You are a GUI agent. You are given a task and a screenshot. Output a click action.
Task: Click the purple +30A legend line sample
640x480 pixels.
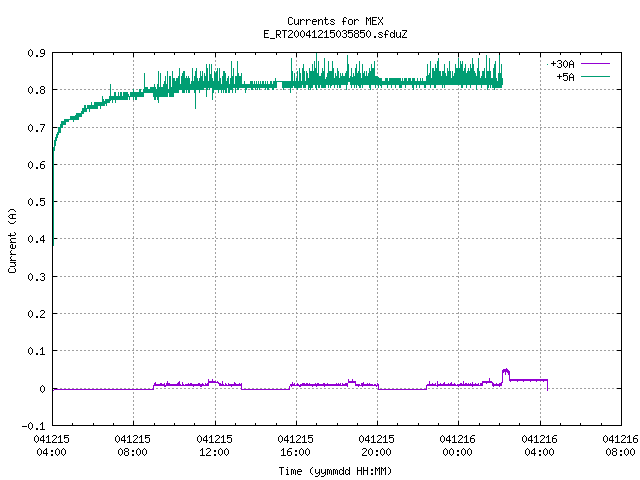[x=595, y=64]
